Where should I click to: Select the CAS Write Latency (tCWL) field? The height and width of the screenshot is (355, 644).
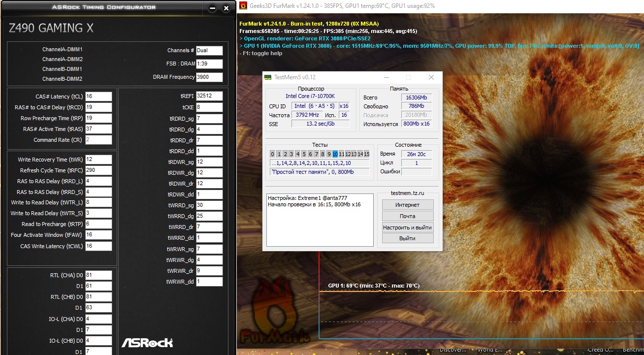pyautogui.click(x=98, y=246)
